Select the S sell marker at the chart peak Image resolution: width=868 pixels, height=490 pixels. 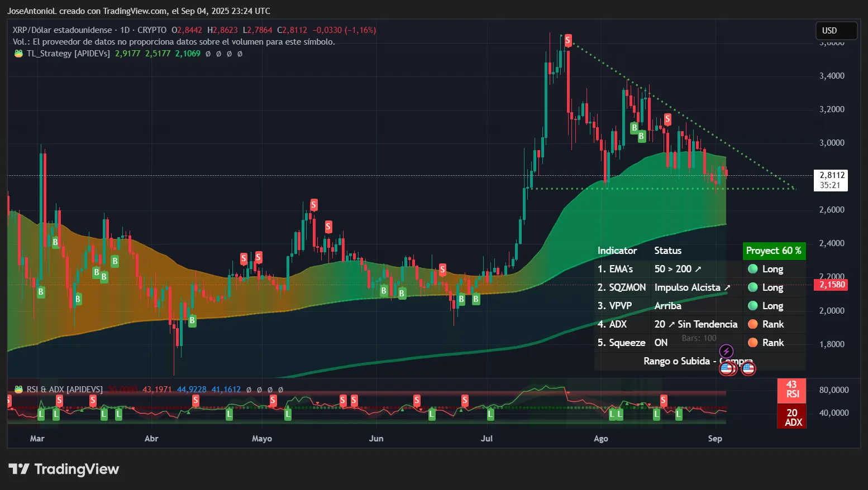568,40
